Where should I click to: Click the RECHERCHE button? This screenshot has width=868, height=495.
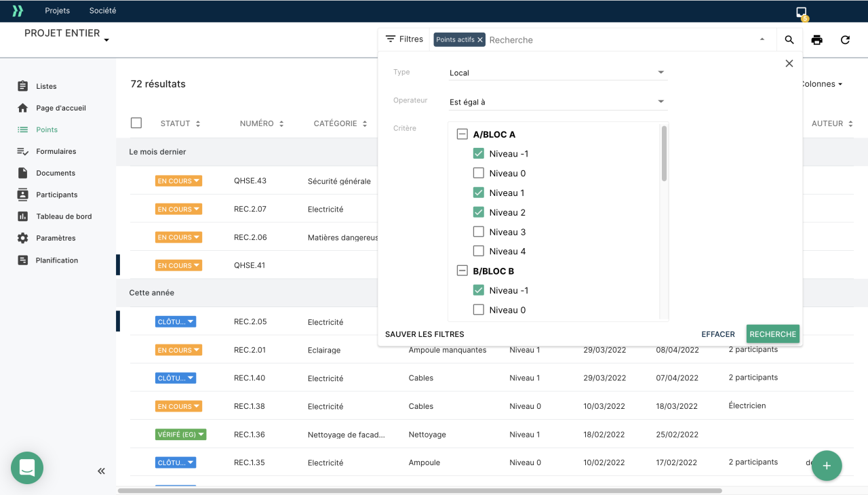pos(772,334)
